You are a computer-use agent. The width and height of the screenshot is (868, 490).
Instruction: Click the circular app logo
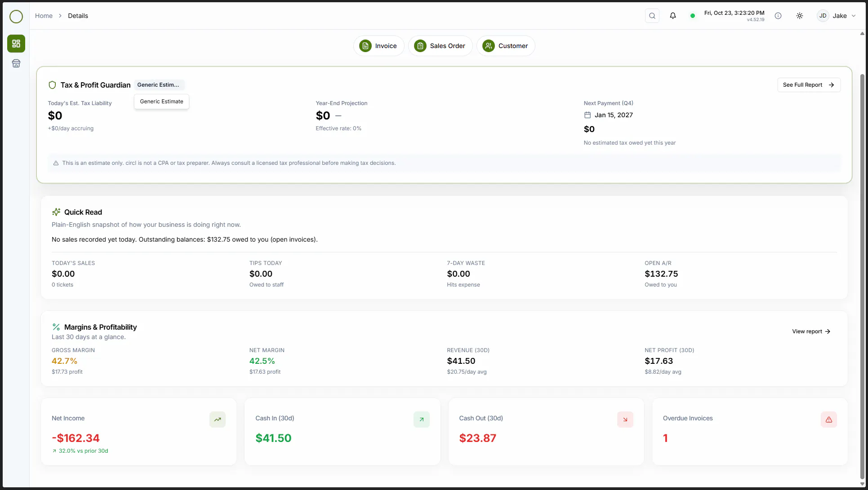[16, 17]
